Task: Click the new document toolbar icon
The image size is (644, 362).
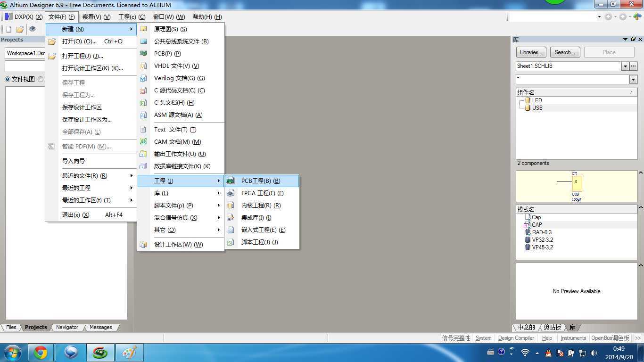Action: coord(8,29)
